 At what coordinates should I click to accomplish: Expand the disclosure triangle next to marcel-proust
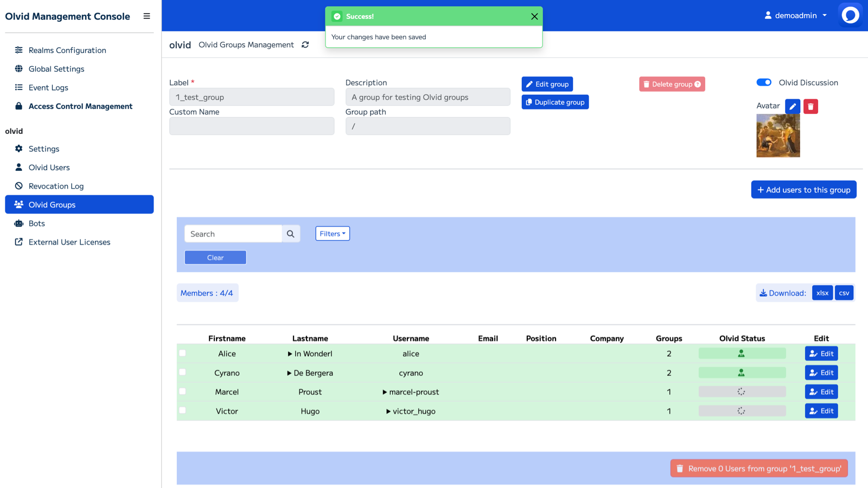(x=385, y=391)
